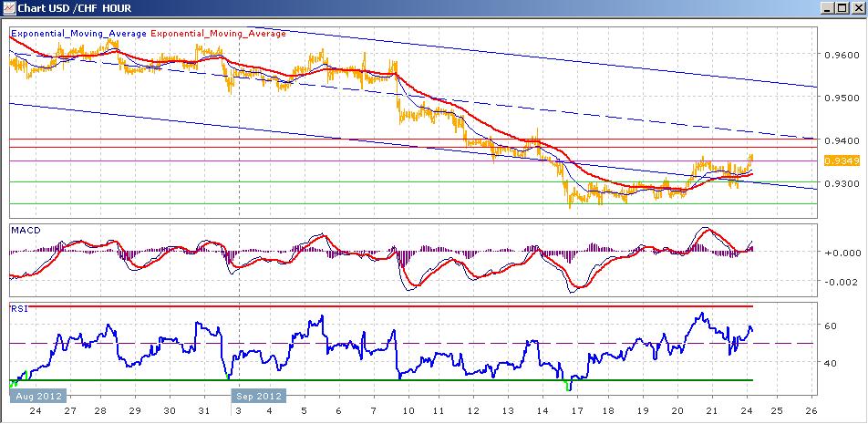The width and height of the screenshot is (868, 424).
Task: Click the chart icon in the title bar
Action: 7,7
